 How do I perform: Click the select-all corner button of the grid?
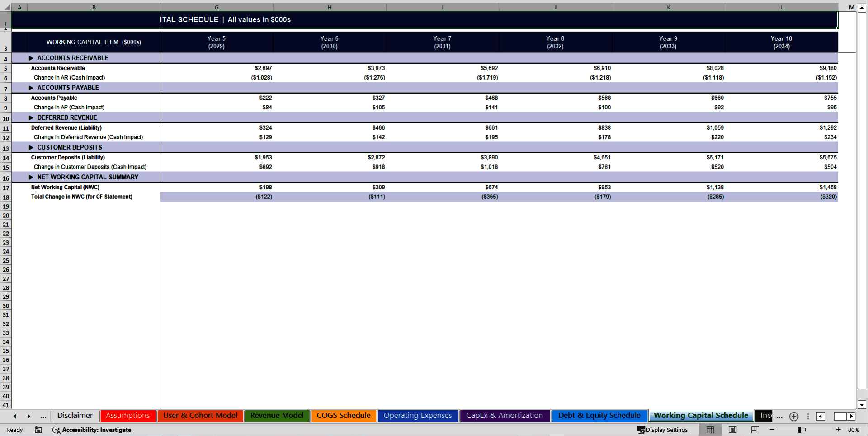(6, 7)
